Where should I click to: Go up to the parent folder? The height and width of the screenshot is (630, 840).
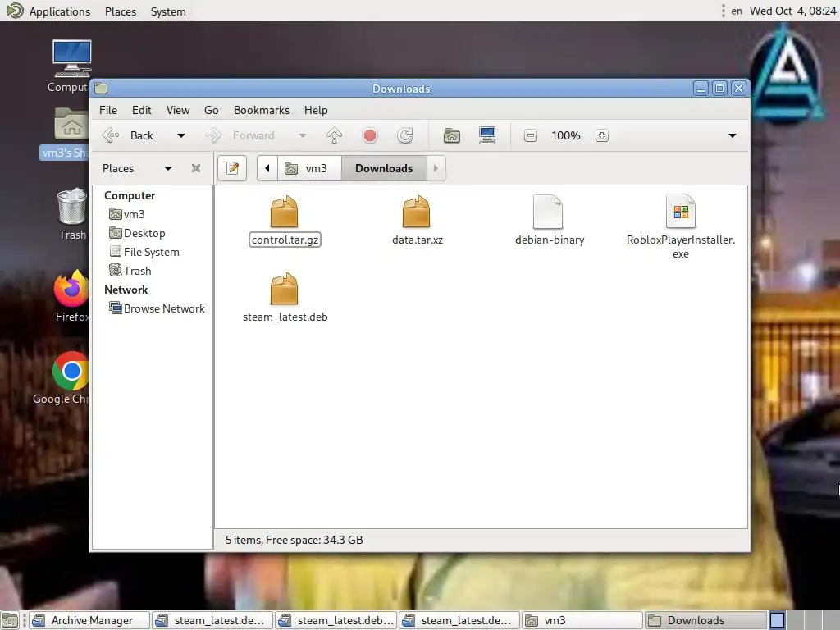click(335, 135)
